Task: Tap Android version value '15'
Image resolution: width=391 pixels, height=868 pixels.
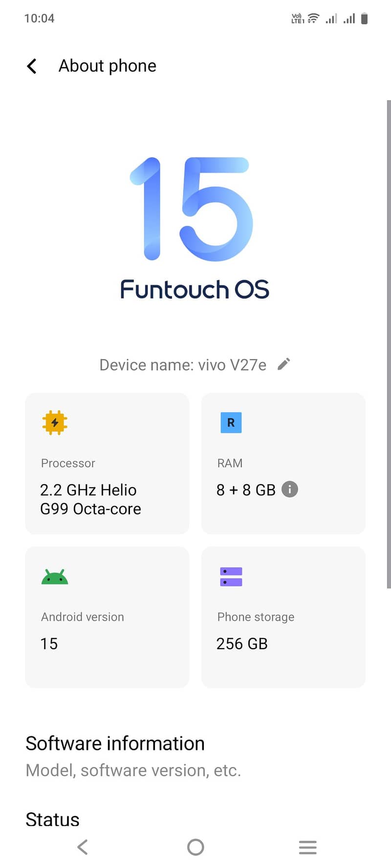Action: tap(49, 643)
